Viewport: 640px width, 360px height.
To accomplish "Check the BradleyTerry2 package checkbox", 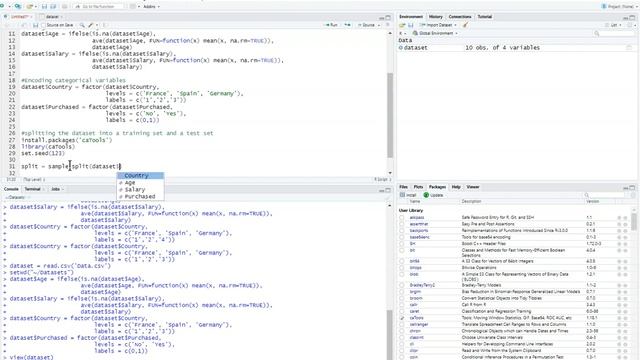I will click(x=402, y=285).
